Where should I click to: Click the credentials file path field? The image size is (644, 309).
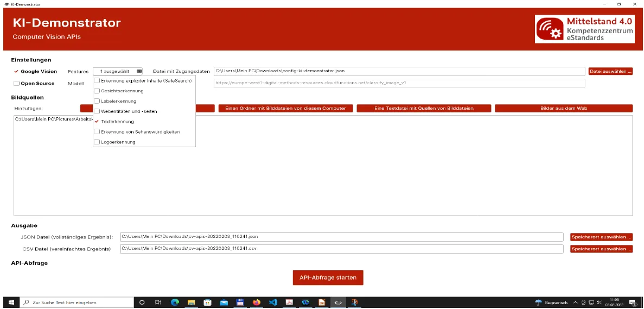[x=399, y=71]
